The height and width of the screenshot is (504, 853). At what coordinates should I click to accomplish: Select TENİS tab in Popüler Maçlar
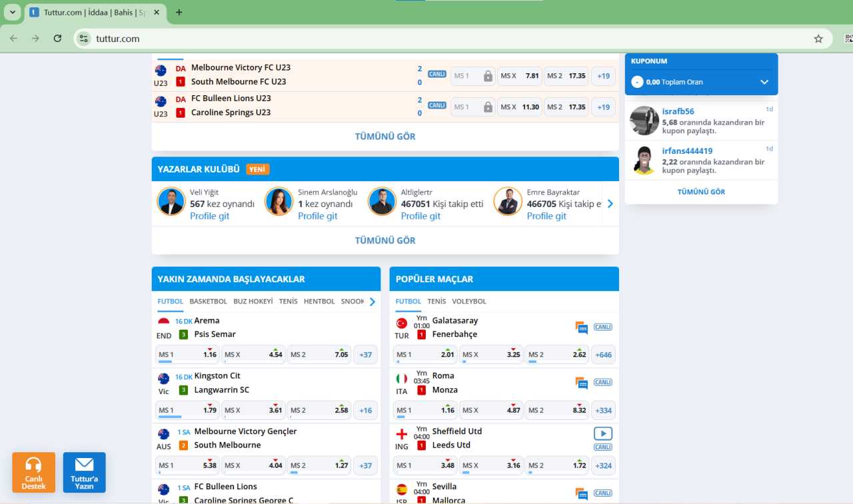[436, 302]
